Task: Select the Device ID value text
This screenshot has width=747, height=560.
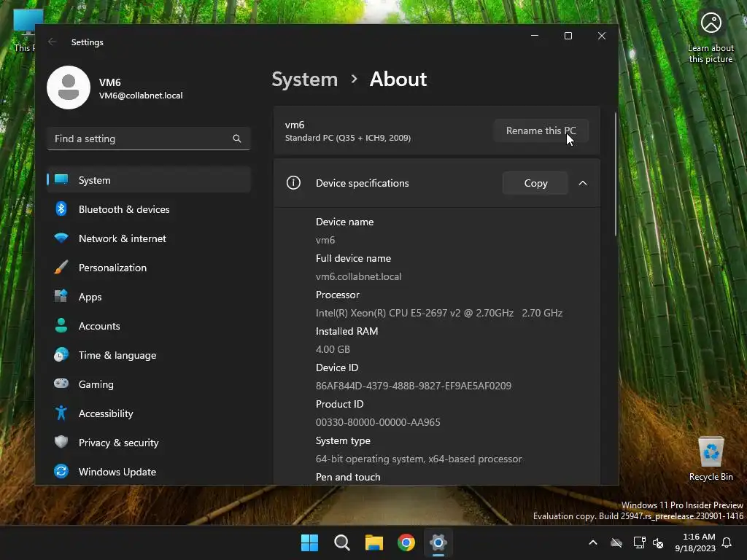Action: [x=414, y=386]
